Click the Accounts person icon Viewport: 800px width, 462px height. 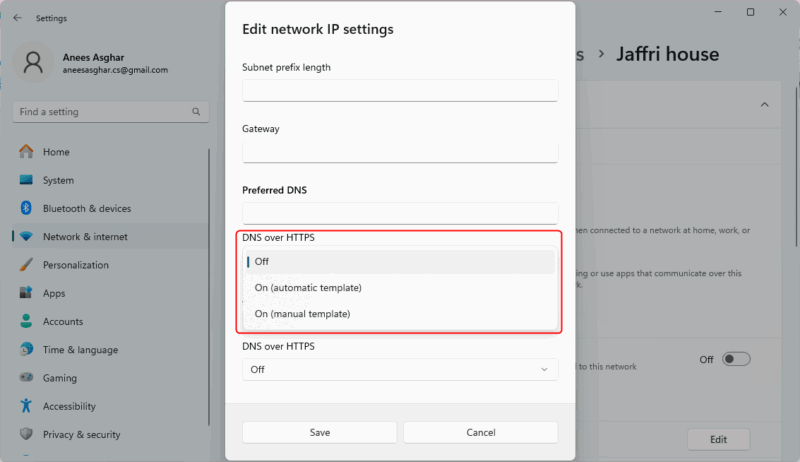(x=26, y=321)
